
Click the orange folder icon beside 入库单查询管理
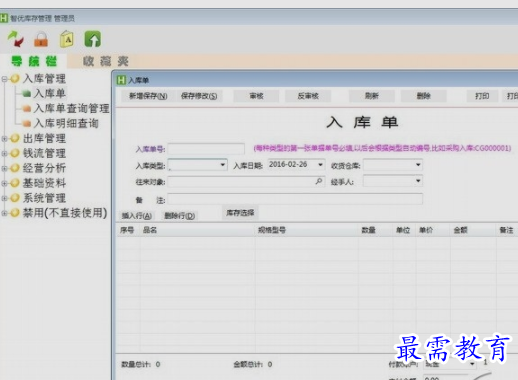tap(27, 109)
